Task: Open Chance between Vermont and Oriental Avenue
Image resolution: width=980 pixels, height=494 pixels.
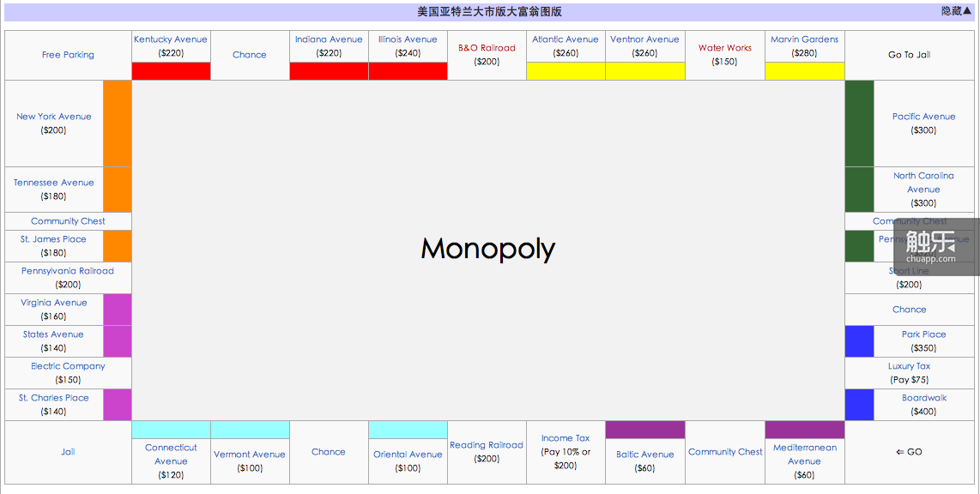Action: point(329,452)
